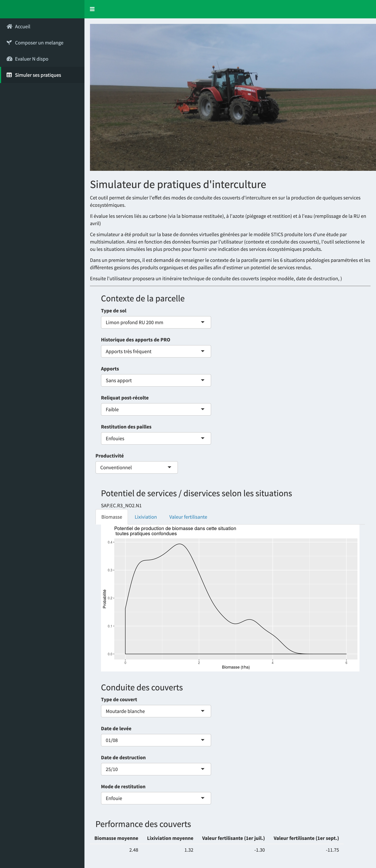Open the Restitution des pailles dropdown

coord(156,438)
